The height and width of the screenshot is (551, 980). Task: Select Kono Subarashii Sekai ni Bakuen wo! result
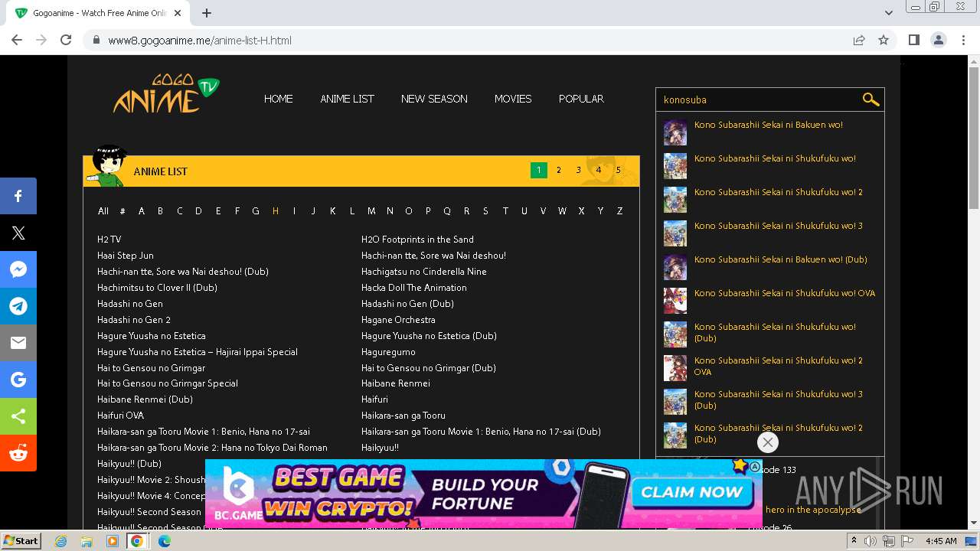[x=768, y=125]
